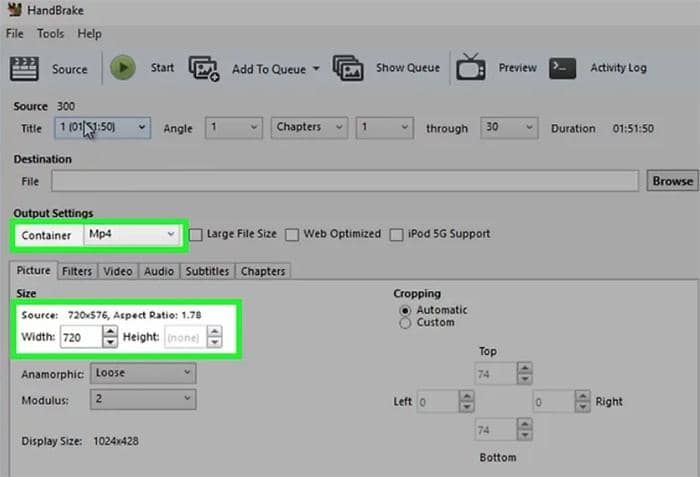
Task: Increase Right crop with up arrow
Action: pos(583,396)
